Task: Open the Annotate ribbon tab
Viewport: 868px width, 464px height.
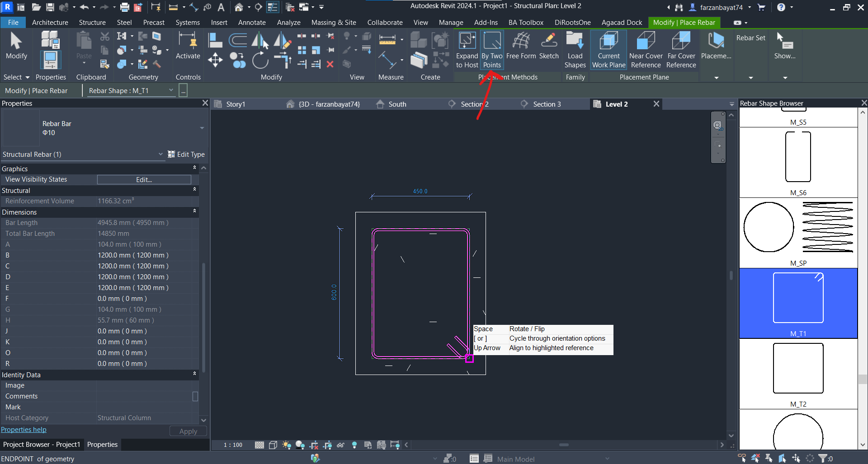Action: click(x=252, y=22)
